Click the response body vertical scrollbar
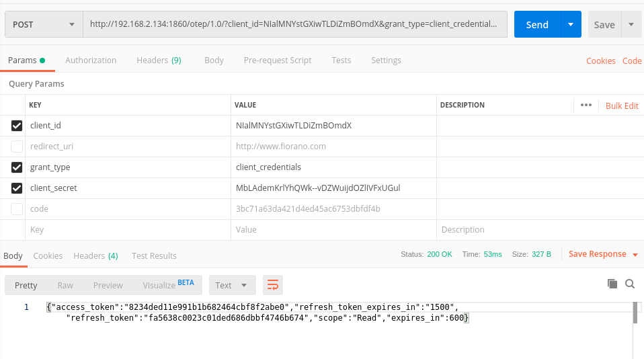644x359 pixels. coord(635,313)
